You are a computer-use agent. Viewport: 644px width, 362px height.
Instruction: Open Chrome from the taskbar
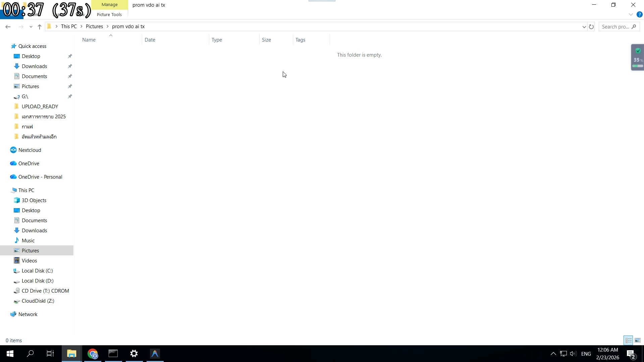(x=93, y=354)
